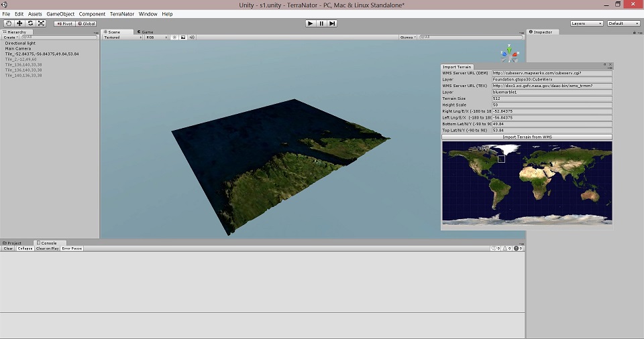Toggle Collapse in Console panel
644x339 pixels.
25,249
